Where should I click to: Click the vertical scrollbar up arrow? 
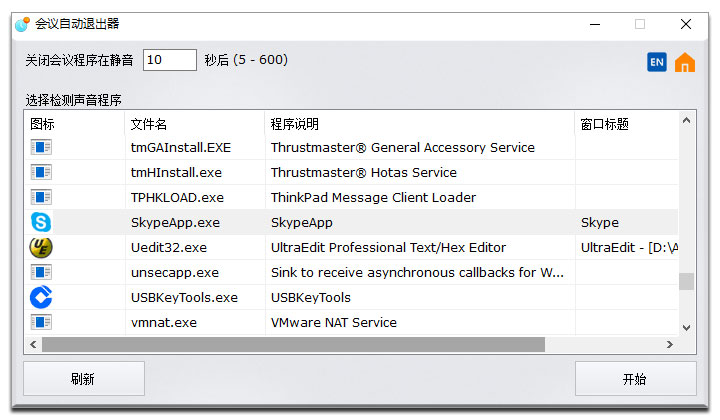click(686, 121)
